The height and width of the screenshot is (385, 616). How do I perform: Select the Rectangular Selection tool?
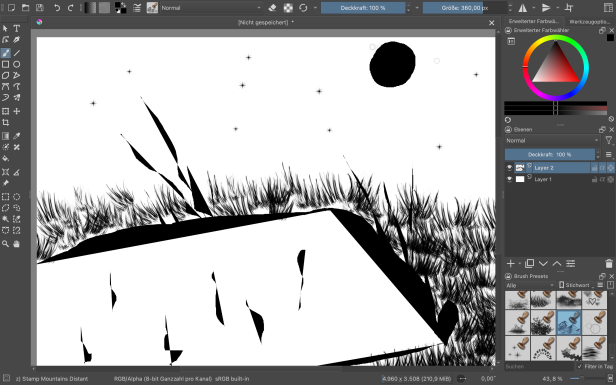(x=6, y=197)
